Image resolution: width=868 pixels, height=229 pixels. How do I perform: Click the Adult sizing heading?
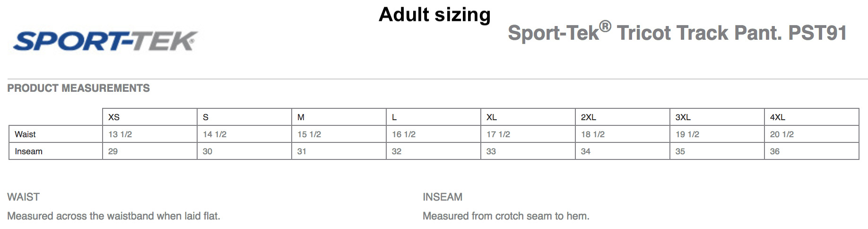click(434, 15)
